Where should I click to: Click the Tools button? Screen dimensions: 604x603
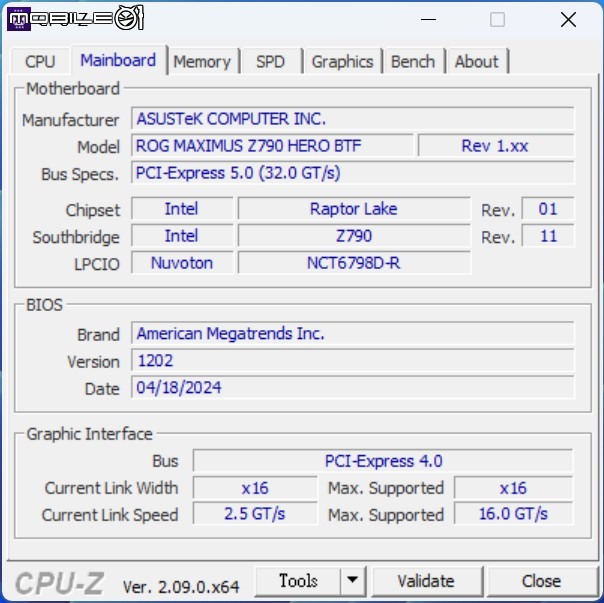click(298, 581)
